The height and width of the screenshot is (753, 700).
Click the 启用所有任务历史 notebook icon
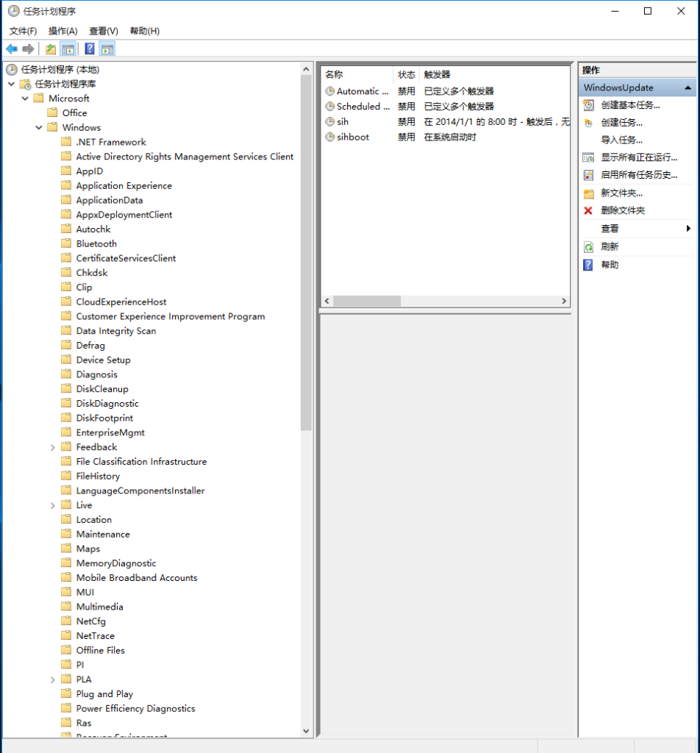point(588,176)
